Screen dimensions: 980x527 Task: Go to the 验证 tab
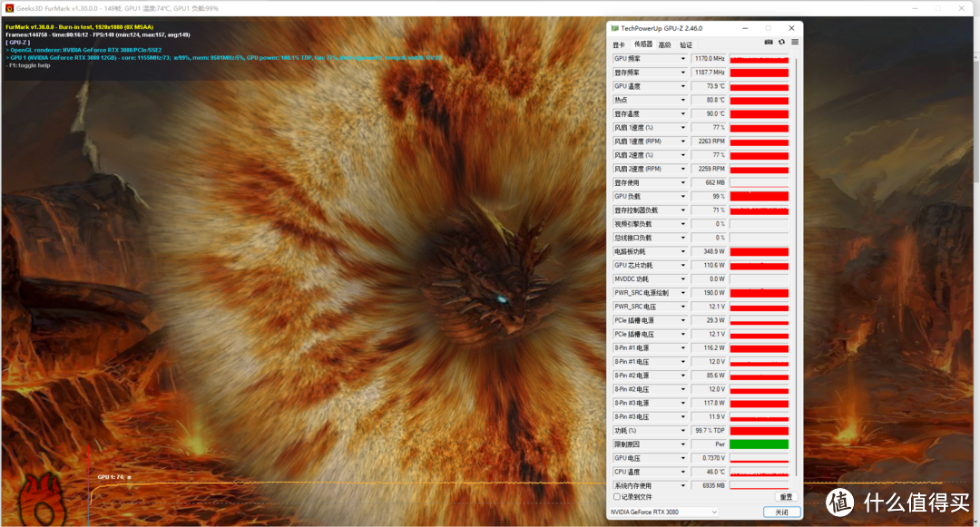click(x=686, y=45)
